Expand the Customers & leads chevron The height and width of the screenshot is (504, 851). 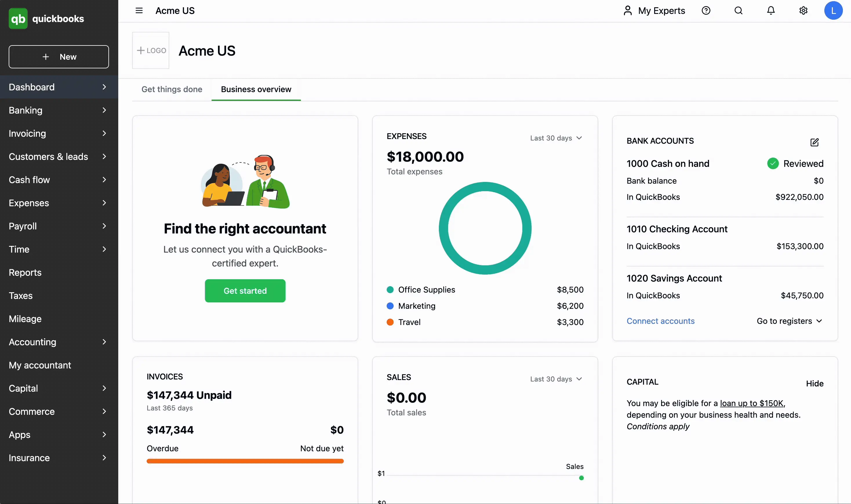pyautogui.click(x=104, y=156)
